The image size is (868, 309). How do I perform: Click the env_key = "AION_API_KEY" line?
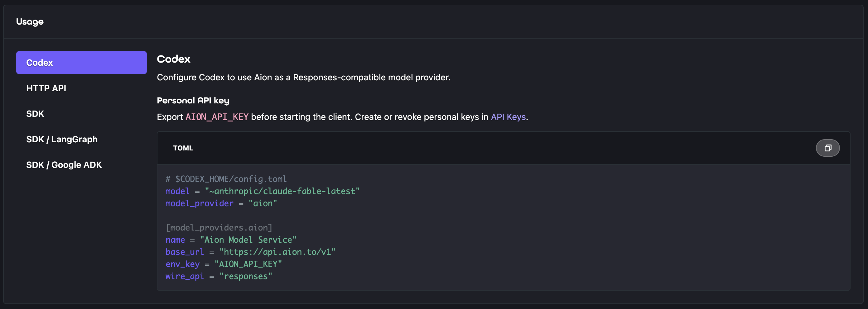click(224, 264)
